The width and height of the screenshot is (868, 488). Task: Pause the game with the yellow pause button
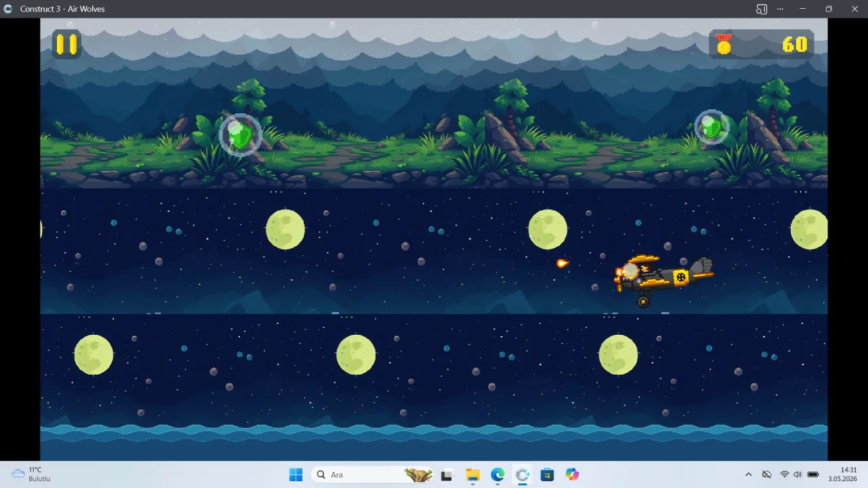[66, 45]
